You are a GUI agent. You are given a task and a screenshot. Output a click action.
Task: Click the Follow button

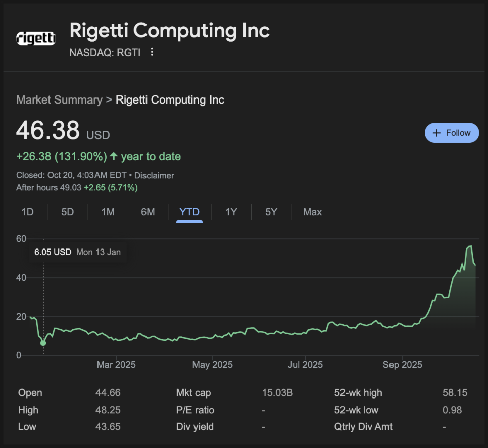452,133
